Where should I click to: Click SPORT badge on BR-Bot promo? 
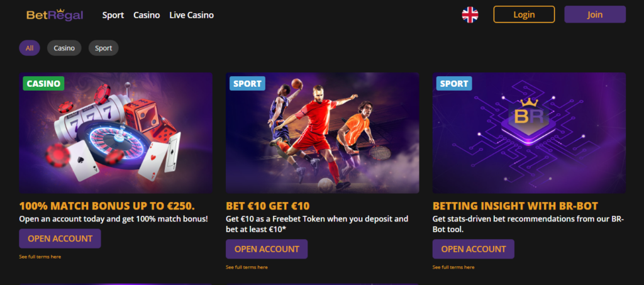tap(454, 84)
